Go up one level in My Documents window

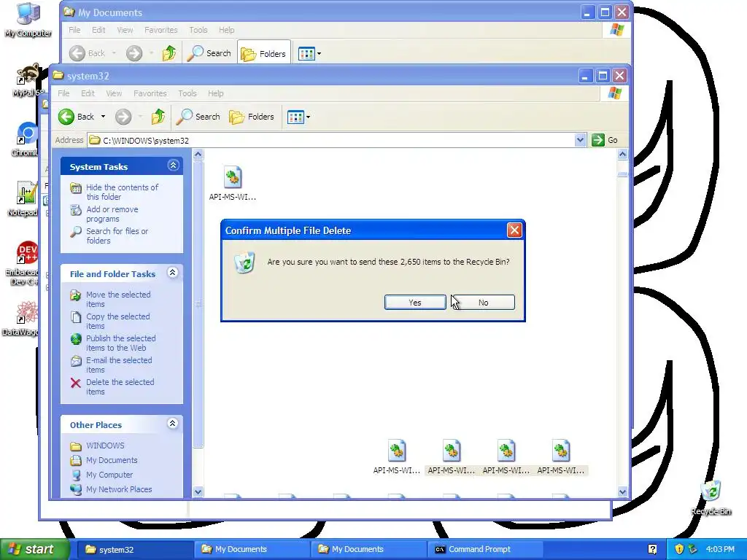[x=169, y=53]
